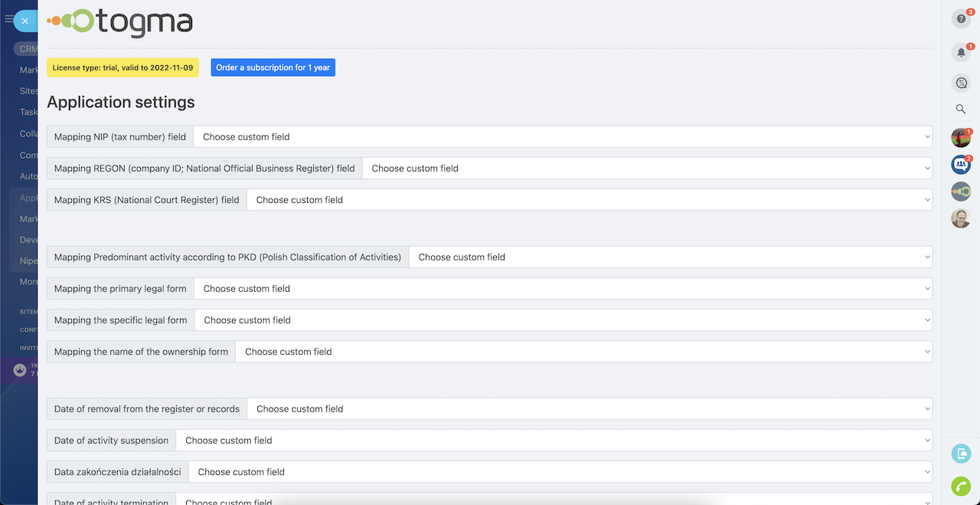This screenshot has height=505, width=980.
Task: Expand the REGON field mapping dropdown
Action: click(x=646, y=169)
